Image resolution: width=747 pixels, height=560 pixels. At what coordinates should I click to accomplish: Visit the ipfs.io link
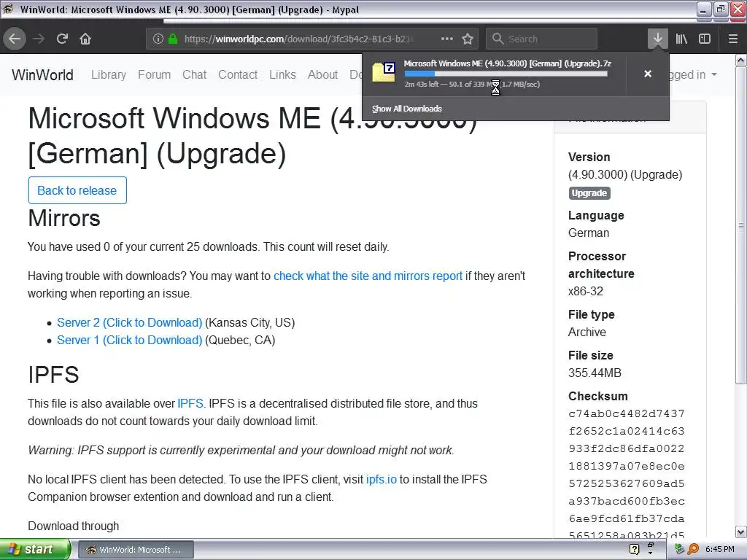[x=381, y=479]
